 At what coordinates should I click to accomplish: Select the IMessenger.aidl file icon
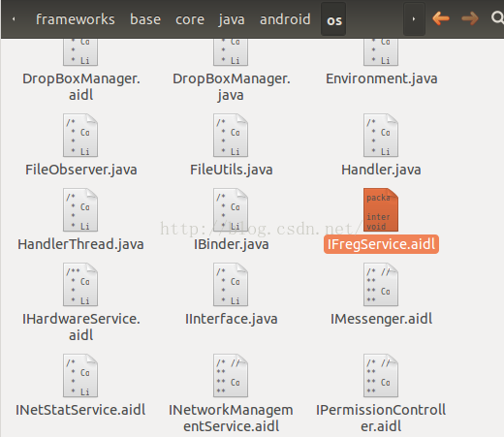(381, 285)
